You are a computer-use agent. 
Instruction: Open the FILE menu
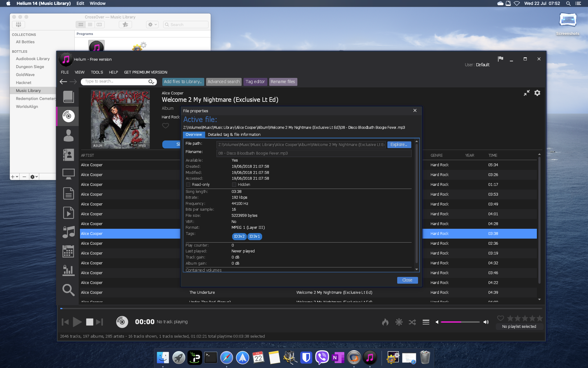coord(65,72)
